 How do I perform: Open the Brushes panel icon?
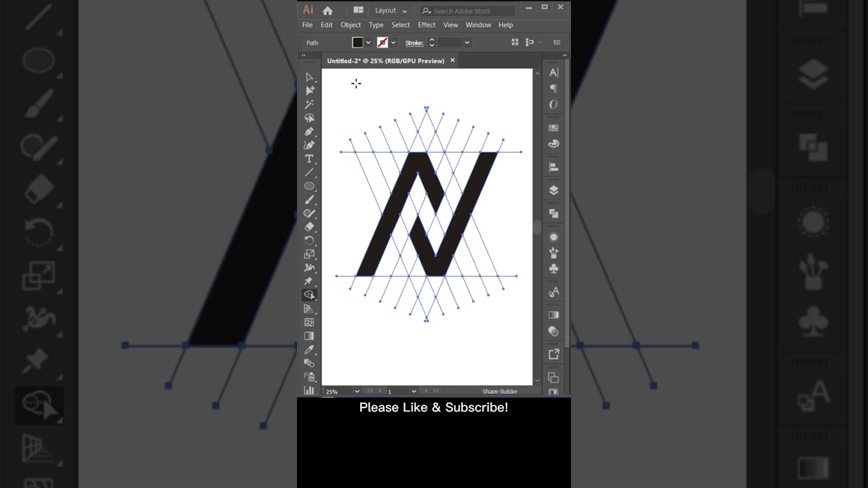pos(553,253)
